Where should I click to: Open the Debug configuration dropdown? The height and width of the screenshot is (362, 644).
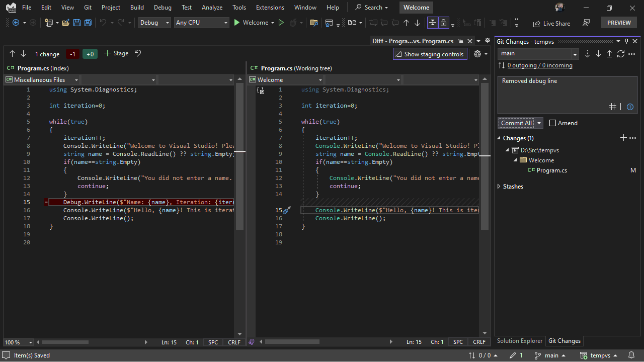tap(154, 23)
